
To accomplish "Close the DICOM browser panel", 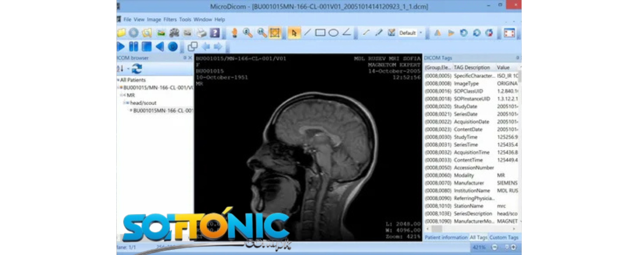I will 190,58.
